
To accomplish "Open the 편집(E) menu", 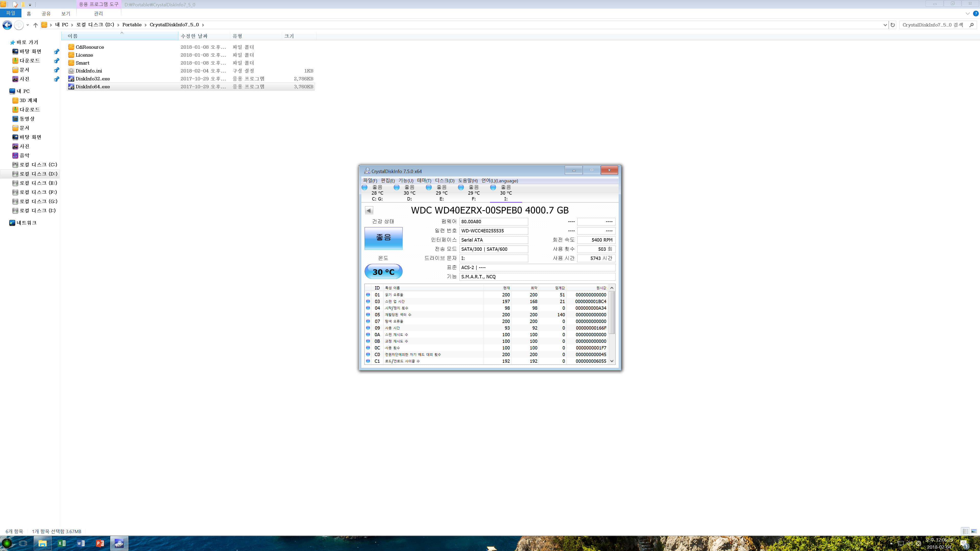I will click(x=388, y=181).
